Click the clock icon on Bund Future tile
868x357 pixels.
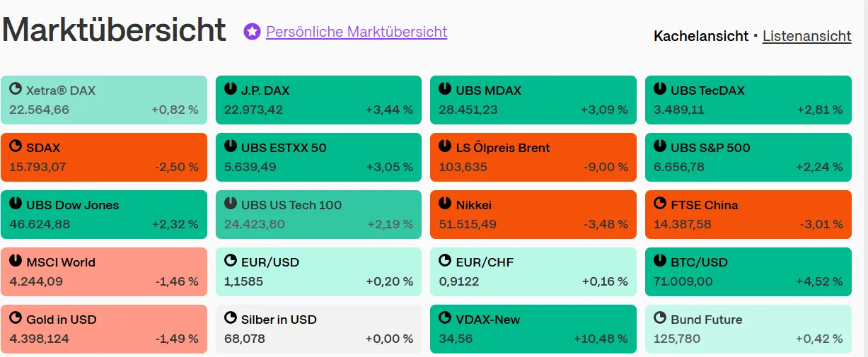click(x=659, y=318)
